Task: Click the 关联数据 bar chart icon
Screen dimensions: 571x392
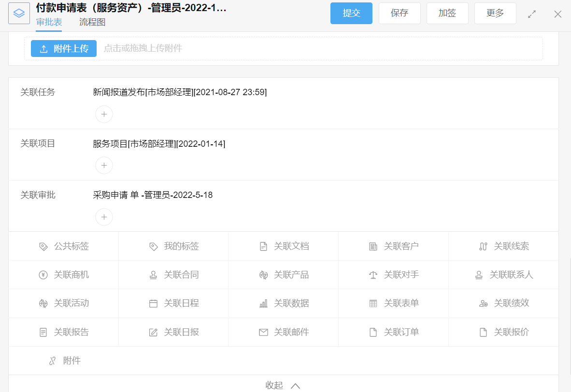Action: point(263,304)
